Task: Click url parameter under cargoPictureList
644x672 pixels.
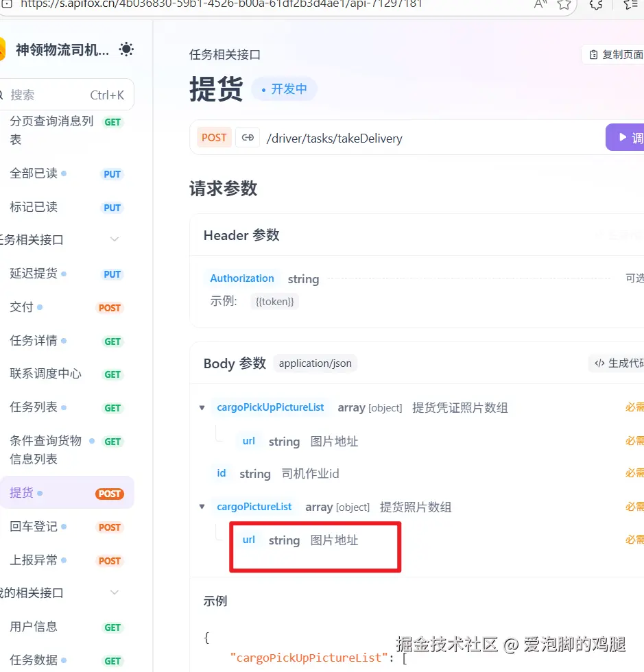Action: pyautogui.click(x=249, y=540)
